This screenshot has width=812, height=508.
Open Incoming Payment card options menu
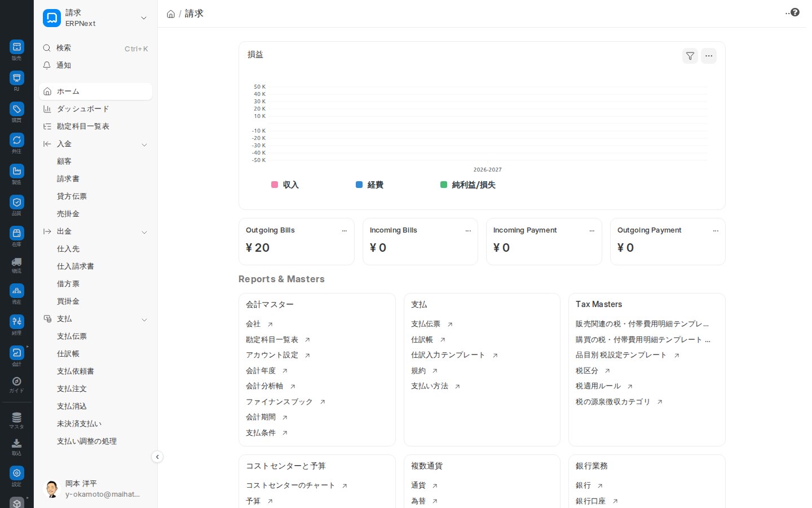[592, 231]
